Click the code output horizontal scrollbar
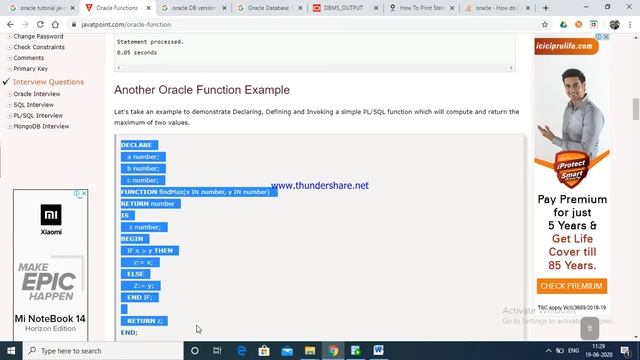This screenshot has height=360, width=640. tap(315, 68)
